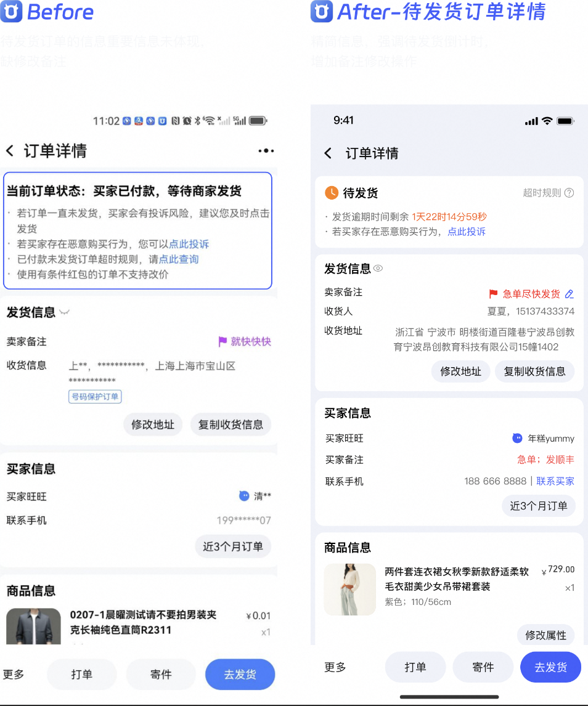Open 近3个月订单 in Before screen

click(233, 546)
